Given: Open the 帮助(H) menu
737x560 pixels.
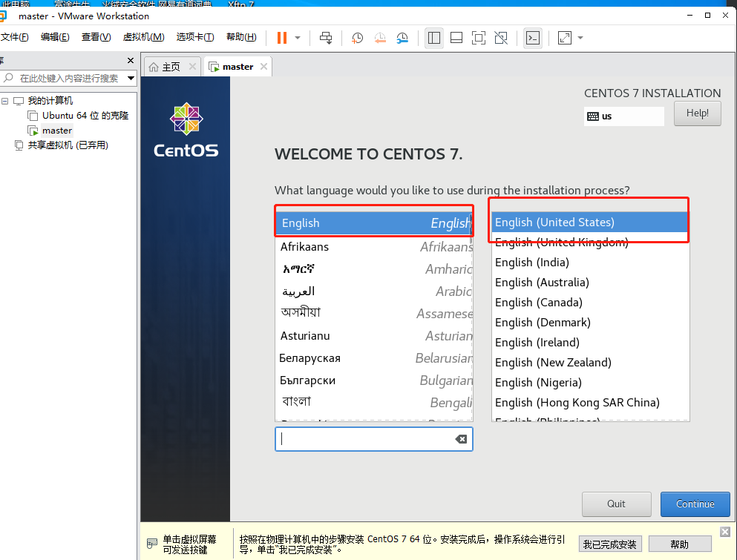Looking at the screenshot, I should (241, 37).
